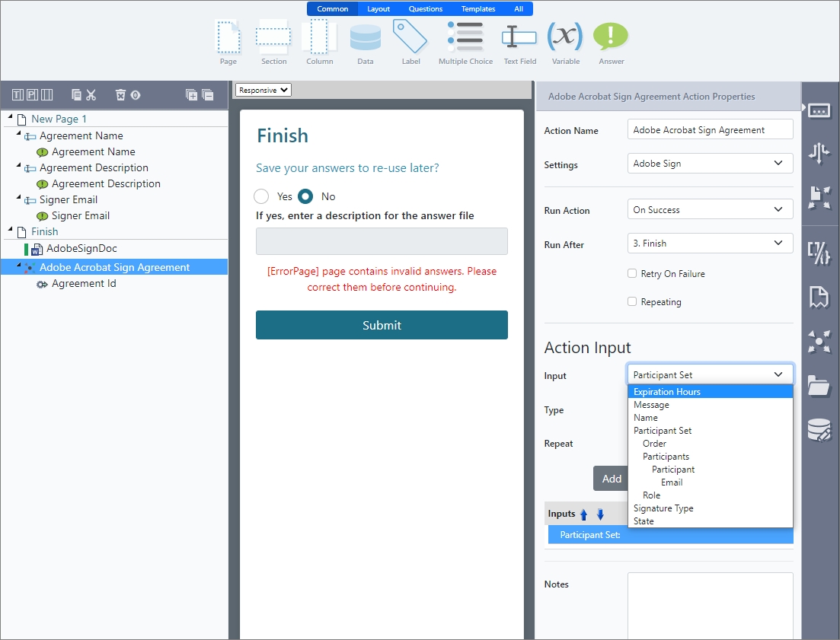Collapse the Agreement Description question node
Image resolution: width=840 pixels, height=640 pixels.
click(x=19, y=165)
